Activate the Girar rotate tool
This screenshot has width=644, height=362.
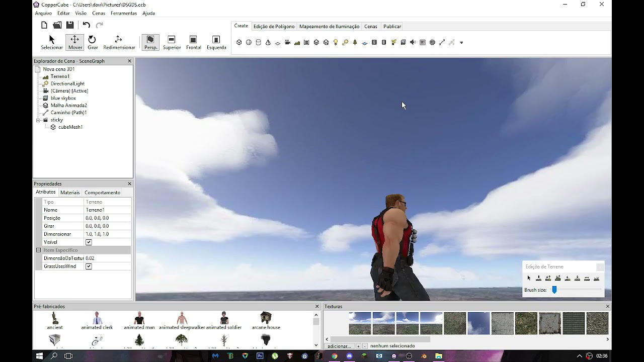[x=93, y=42]
